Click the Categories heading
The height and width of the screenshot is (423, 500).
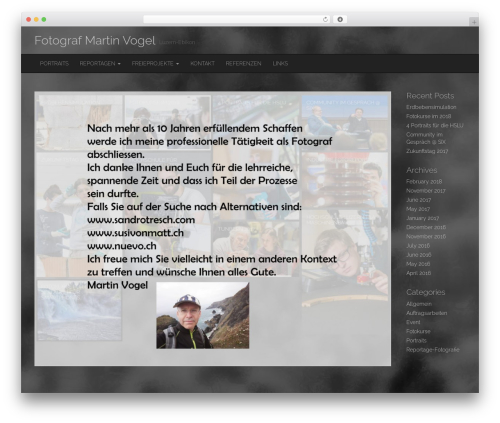(x=426, y=292)
